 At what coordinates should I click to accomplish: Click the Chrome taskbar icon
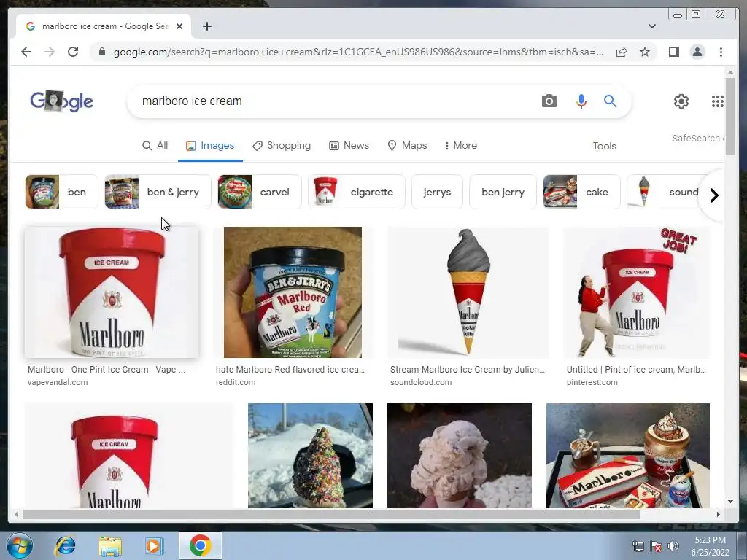200,545
